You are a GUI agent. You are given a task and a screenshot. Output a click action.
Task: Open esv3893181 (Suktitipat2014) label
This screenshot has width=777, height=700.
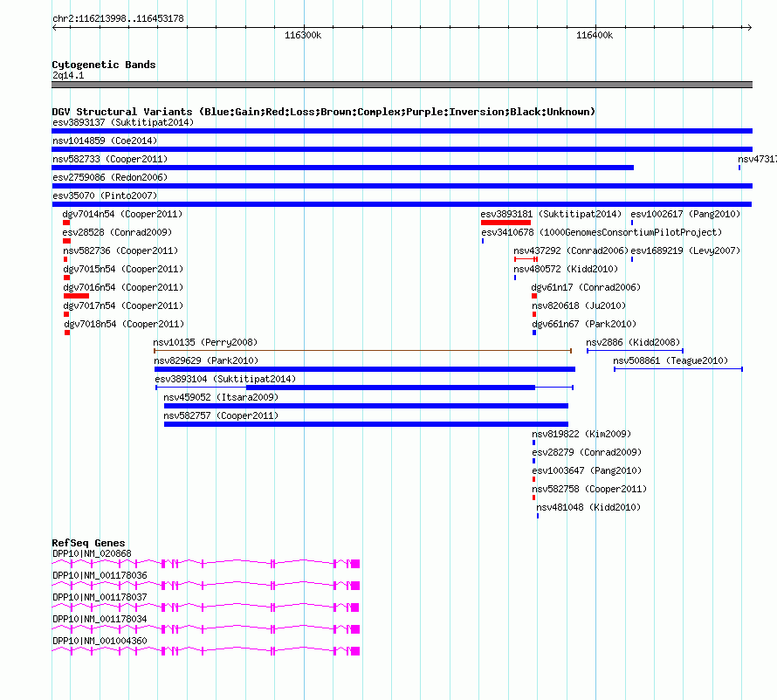coord(551,214)
